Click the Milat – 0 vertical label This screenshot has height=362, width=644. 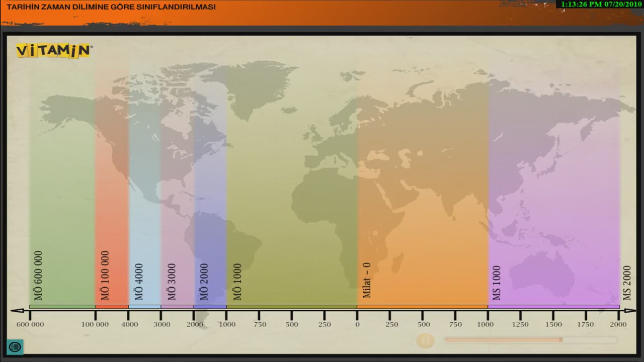pos(366,280)
